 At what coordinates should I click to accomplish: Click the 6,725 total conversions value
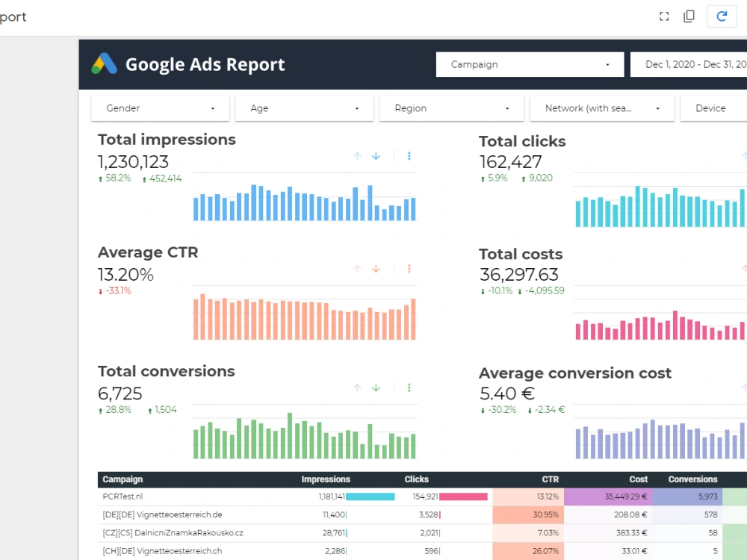pyautogui.click(x=120, y=393)
